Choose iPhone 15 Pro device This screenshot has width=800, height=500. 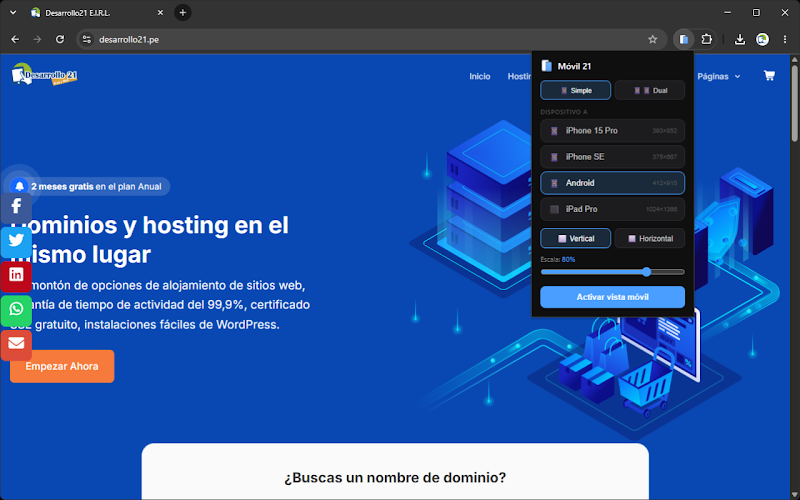[x=613, y=131]
